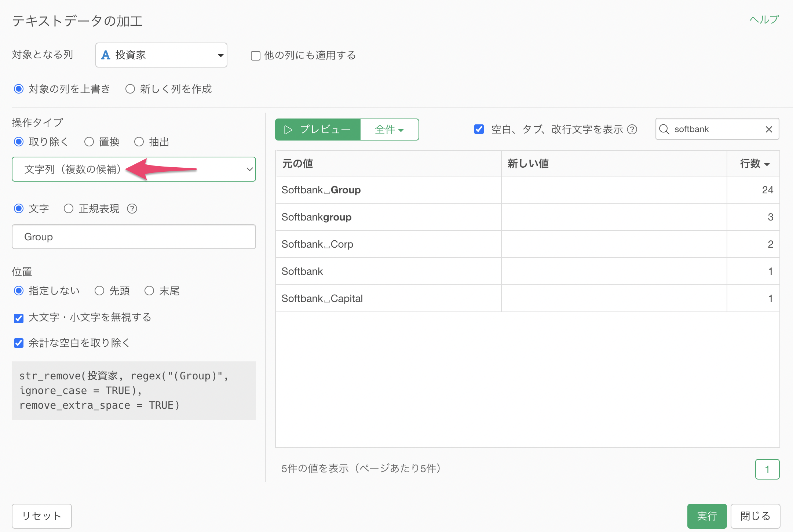Select 新しく列を作成 radio button

click(130, 89)
